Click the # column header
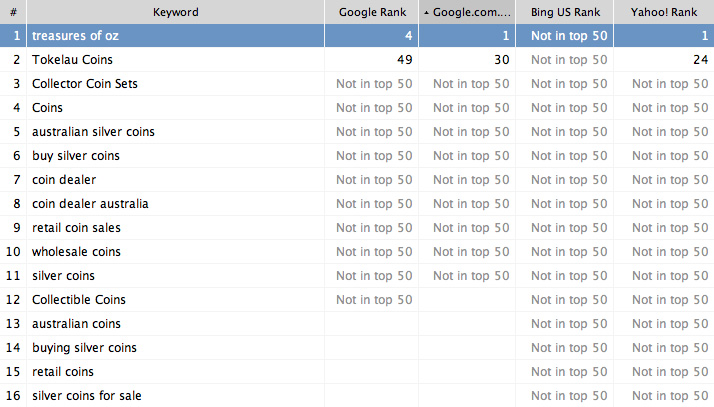714x407 pixels. tap(13, 12)
